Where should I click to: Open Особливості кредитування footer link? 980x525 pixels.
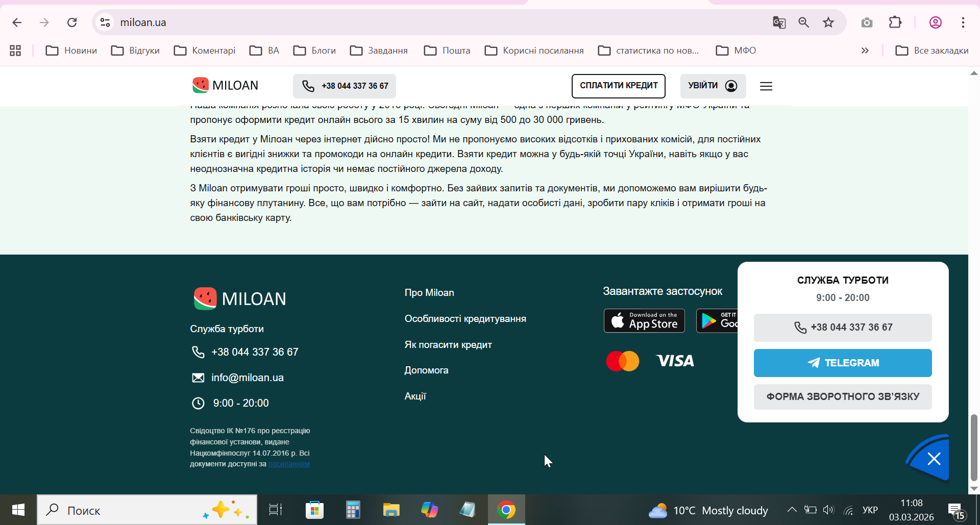[465, 318]
